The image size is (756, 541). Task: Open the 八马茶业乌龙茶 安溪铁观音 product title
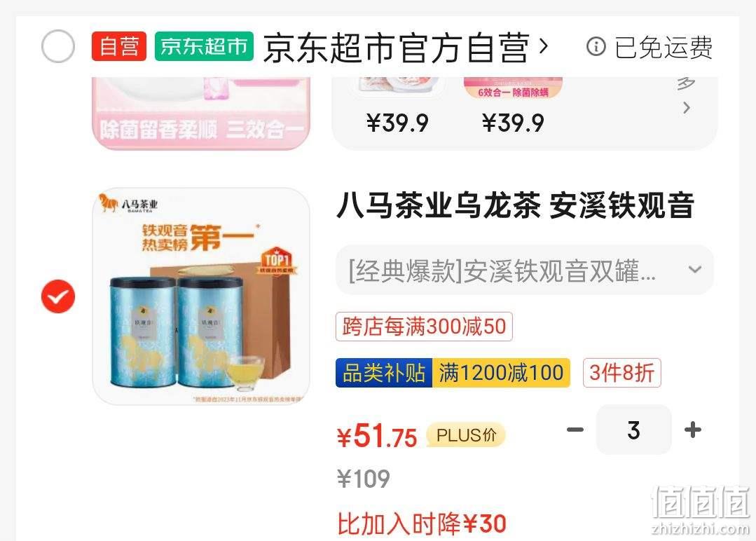click(516, 205)
